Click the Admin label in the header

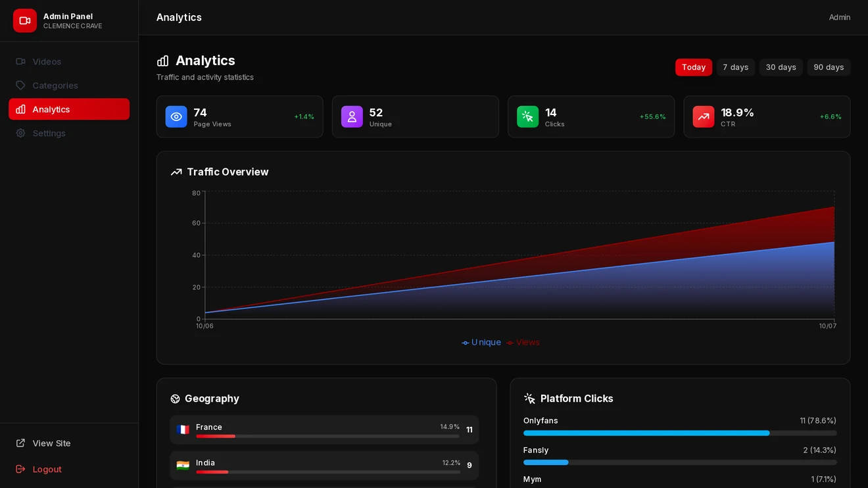coord(840,17)
